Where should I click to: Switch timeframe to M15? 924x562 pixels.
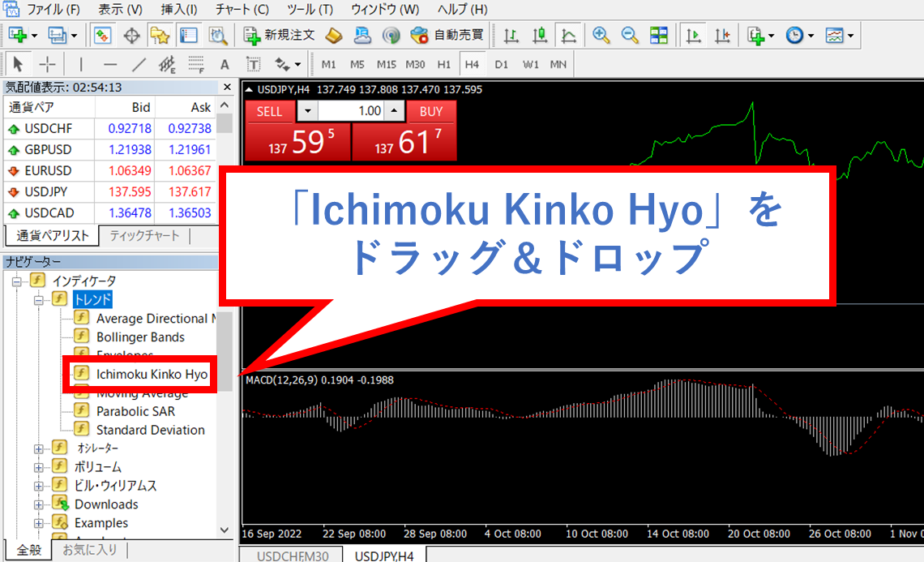(387, 64)
